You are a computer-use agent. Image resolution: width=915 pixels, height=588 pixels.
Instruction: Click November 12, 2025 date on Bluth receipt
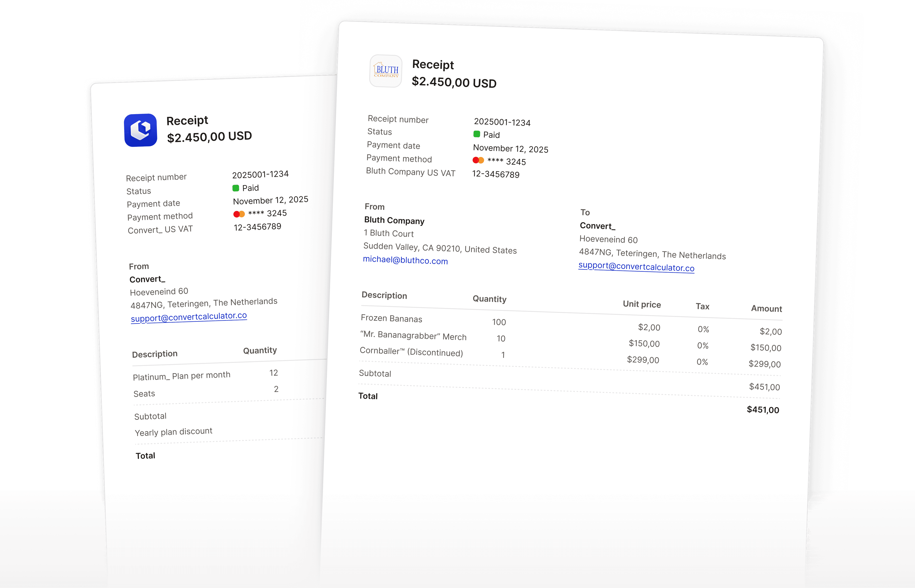511,149
